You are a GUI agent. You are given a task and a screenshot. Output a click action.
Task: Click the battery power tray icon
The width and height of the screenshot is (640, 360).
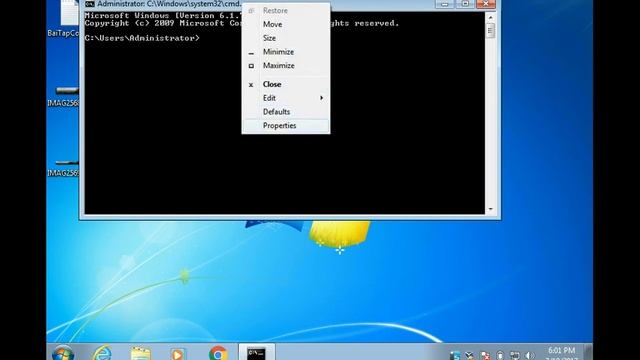500,356
